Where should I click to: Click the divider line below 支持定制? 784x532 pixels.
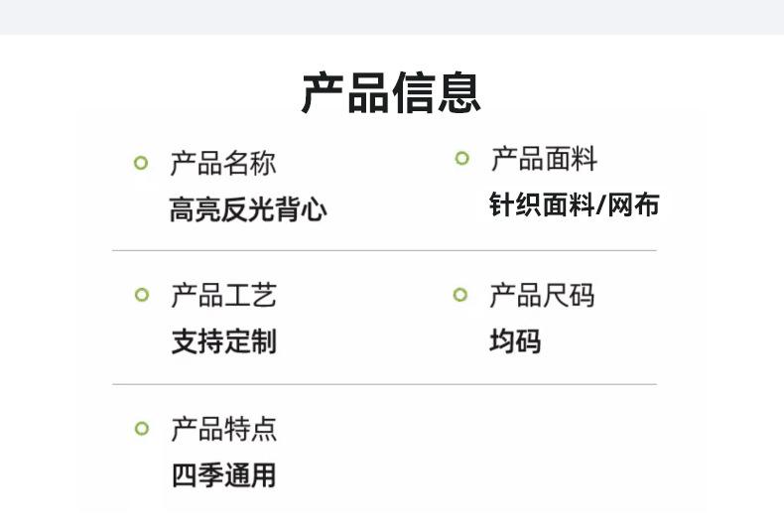[x=384, y=384]
